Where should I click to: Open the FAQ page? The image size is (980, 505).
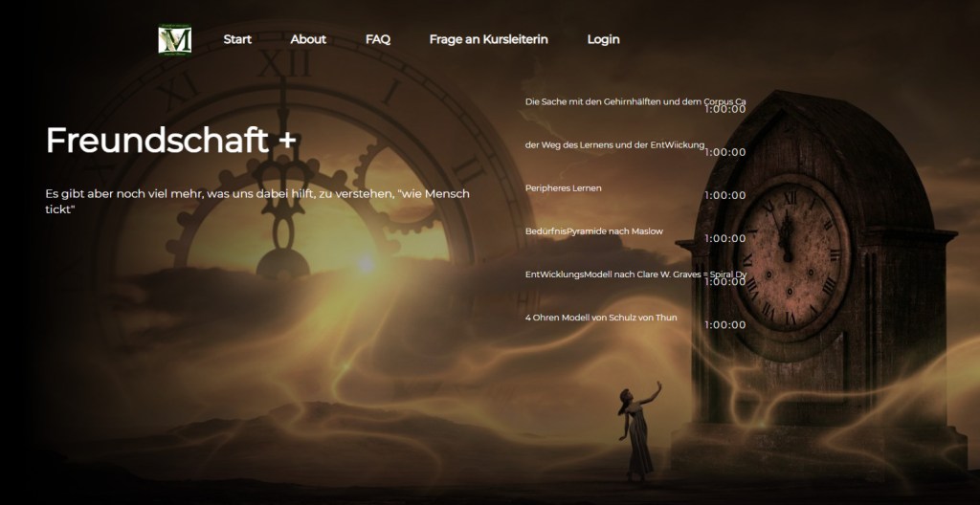click(x=378, y=39)
